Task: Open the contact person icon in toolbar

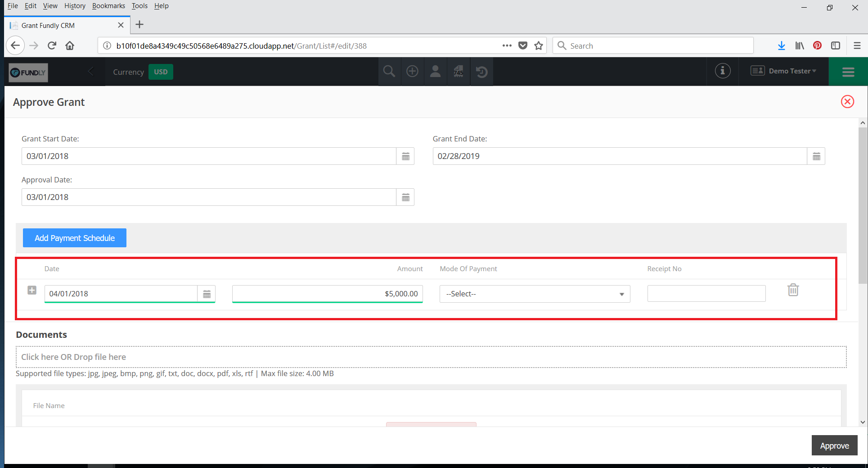Action: (x=435, y=72)
